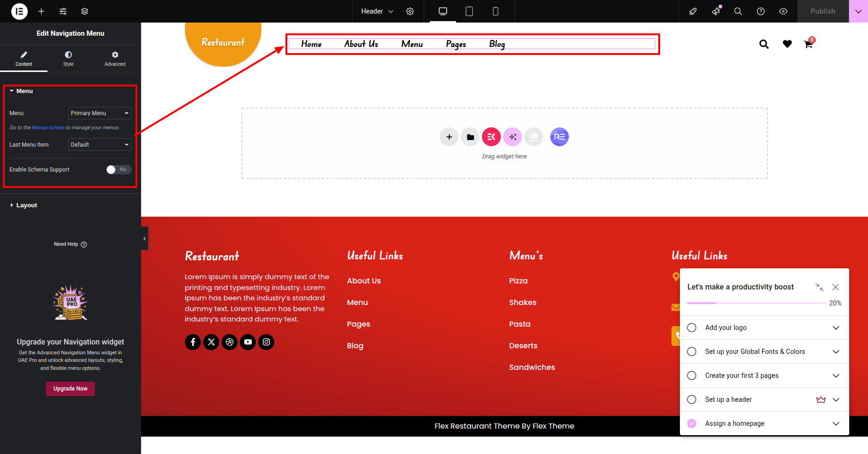Click the preview changes eye icon
The width and height of the screenshot is (868, 454).
[783, 11]
